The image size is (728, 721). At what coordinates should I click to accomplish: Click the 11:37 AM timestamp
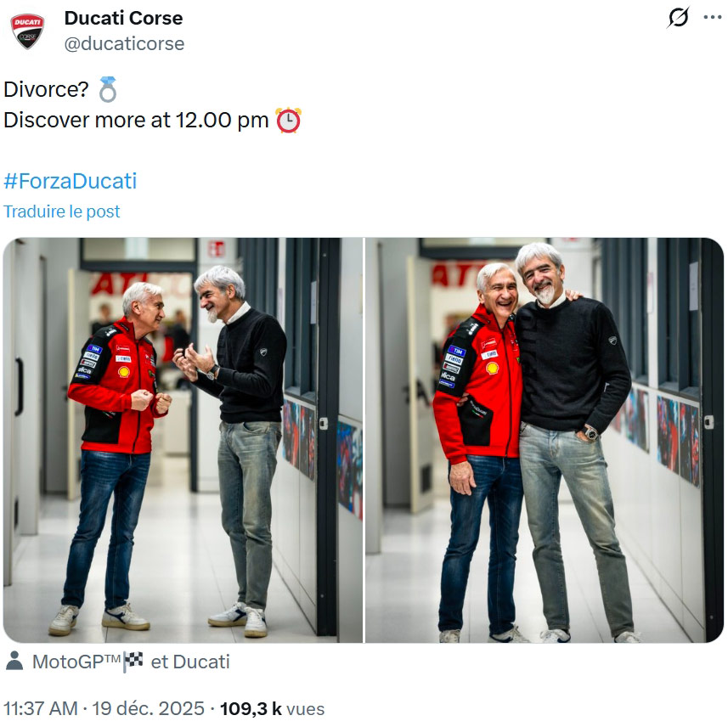pyautogui.click(x=41, y=708)
